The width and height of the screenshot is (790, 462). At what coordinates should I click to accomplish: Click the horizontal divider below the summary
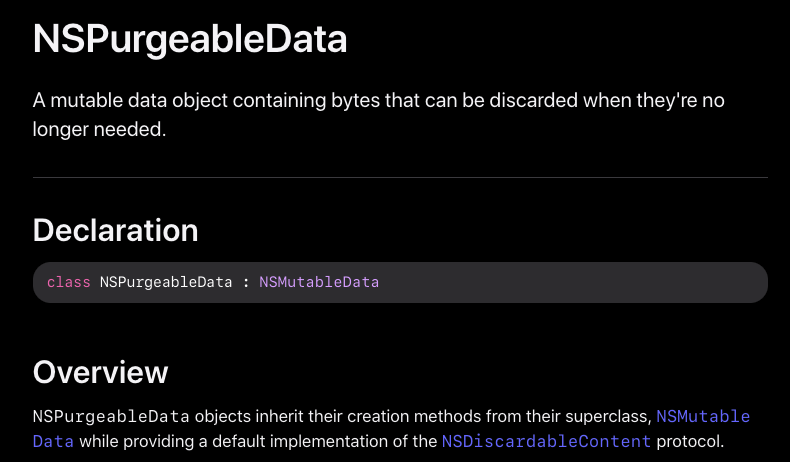tap(400, 178)
